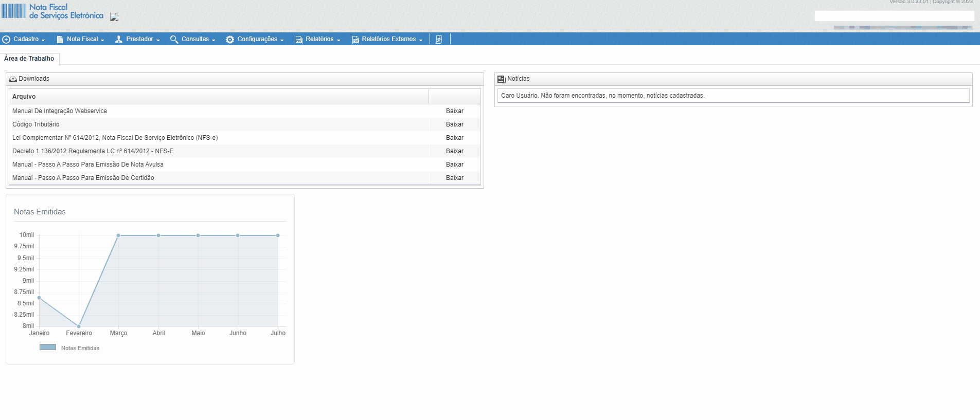Download Manual De Integração Webservice via Baixar
The image size is (980, 420).
454,111
